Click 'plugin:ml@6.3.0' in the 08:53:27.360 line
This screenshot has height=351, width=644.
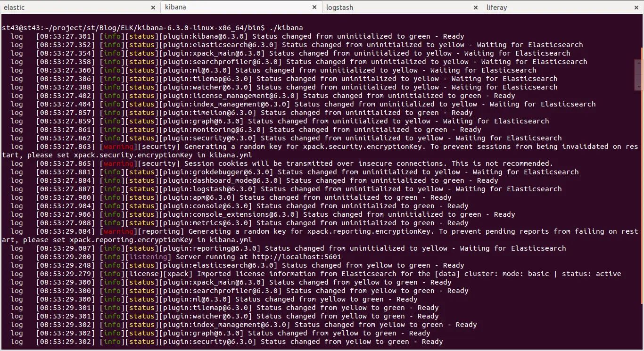(x=196, y=70)
